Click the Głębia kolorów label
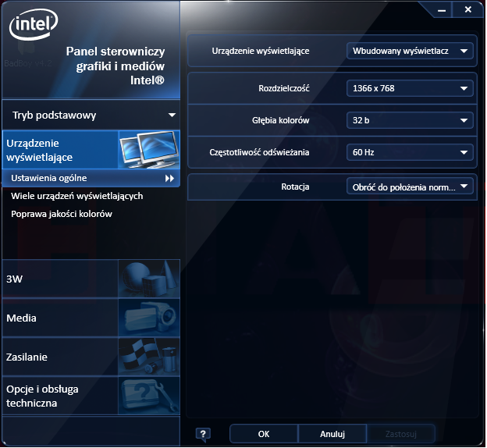The height and width of the screenshot is (448, 487). pos(280,120)
